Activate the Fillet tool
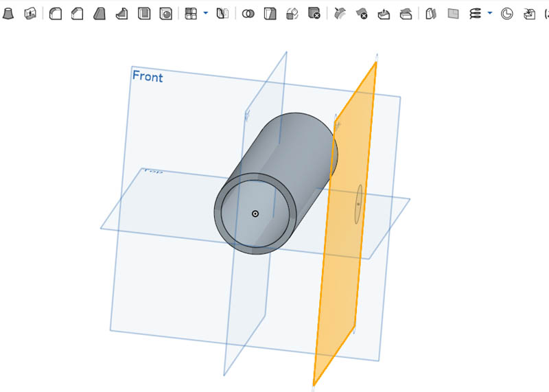549x392 pixels. 56,13
